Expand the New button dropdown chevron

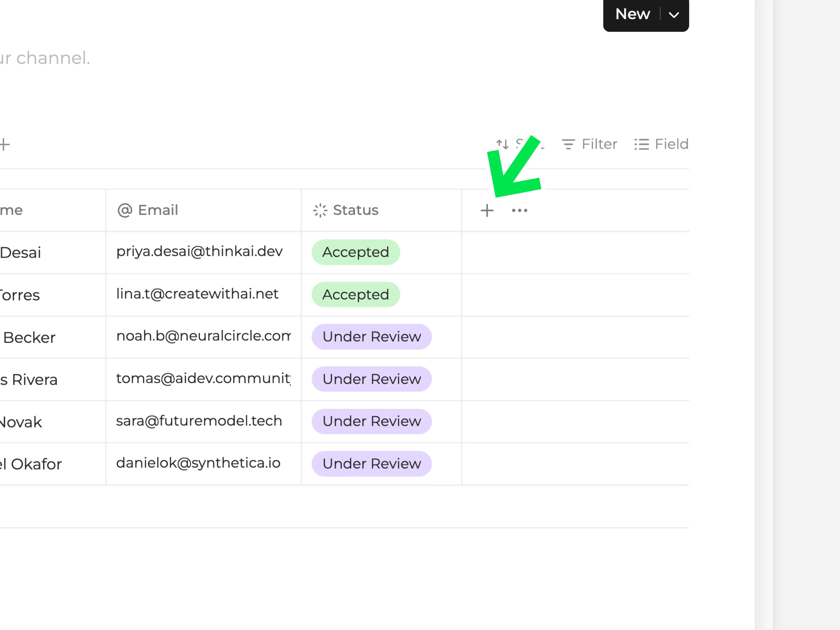[674, 15]
